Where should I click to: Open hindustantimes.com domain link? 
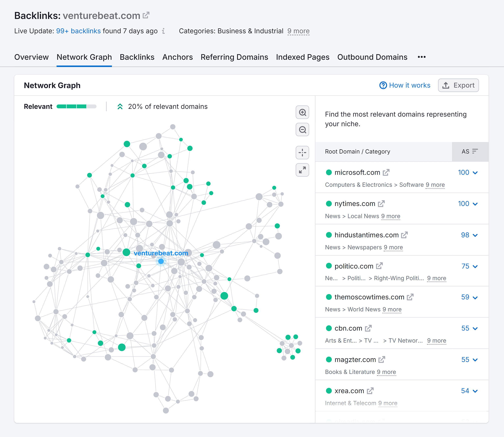click(x=367, y=235)
